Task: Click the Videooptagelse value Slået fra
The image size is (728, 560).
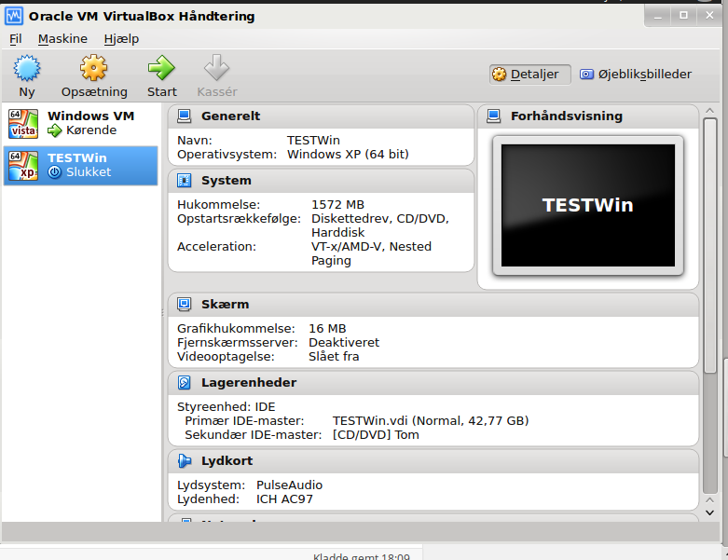Action: (x=334, y=356)
